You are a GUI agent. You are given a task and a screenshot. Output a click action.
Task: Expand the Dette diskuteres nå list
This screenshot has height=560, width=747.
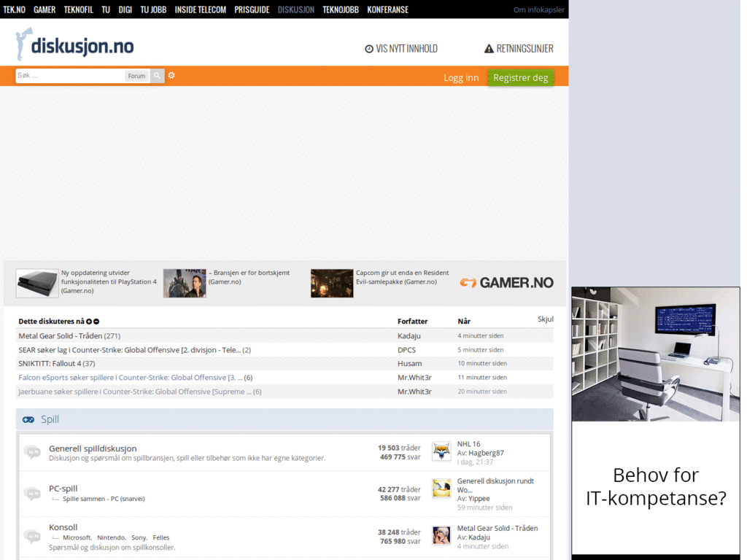(88, 321)
